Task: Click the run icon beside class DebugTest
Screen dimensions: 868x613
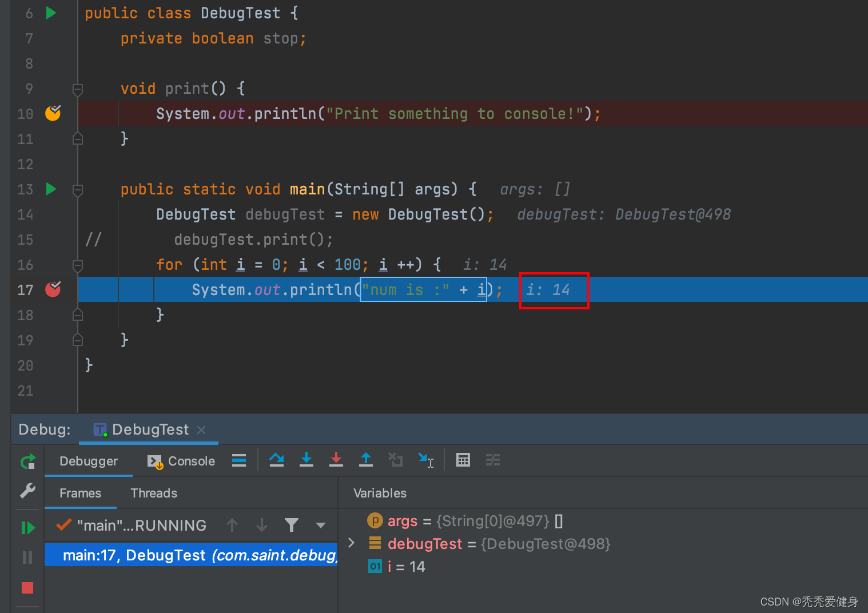Action: pyautogui.click(x=51, y=13)
